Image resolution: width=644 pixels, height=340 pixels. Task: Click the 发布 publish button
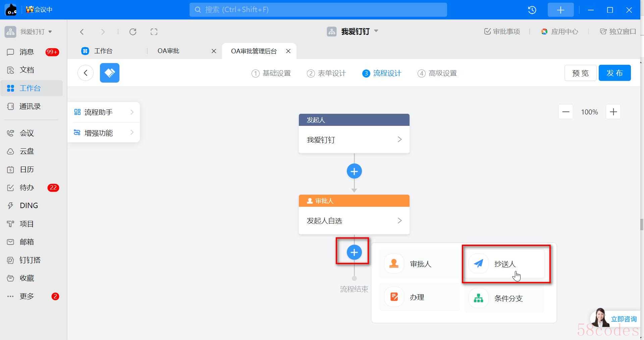[x=614, y=73]
